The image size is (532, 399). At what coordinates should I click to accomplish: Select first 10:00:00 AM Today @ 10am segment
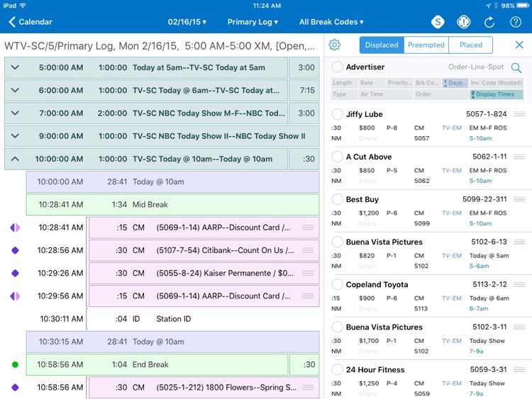[172, 181]
